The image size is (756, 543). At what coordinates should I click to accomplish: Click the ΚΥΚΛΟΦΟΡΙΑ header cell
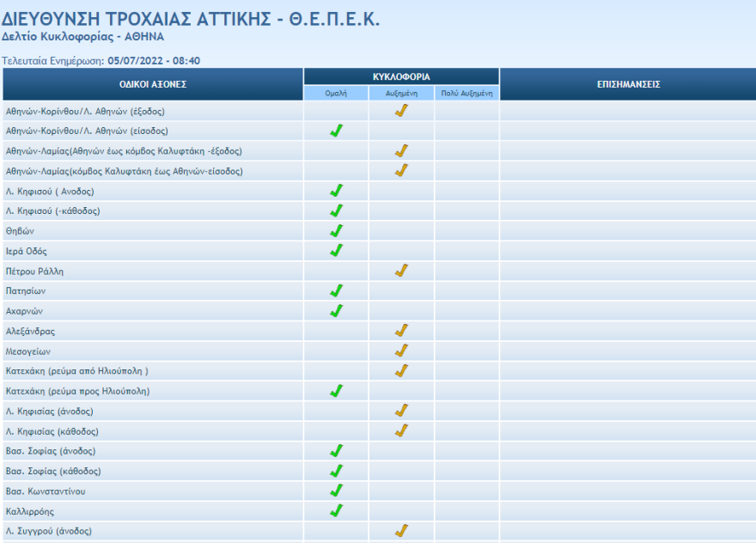point(401,76)
